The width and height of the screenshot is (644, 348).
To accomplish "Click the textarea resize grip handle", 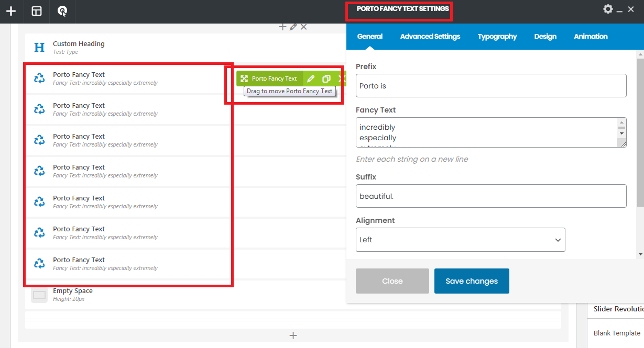I will (623, 144).
